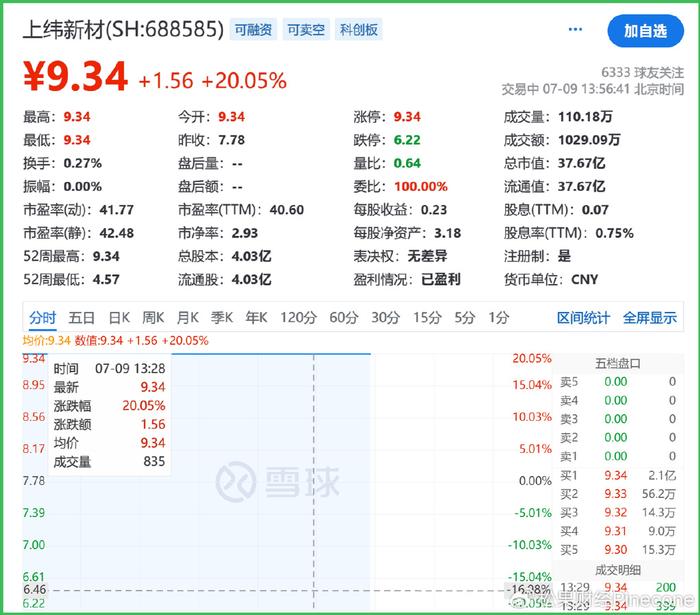
Task: Click the 科创板 tag
Action: pos(358,30)
